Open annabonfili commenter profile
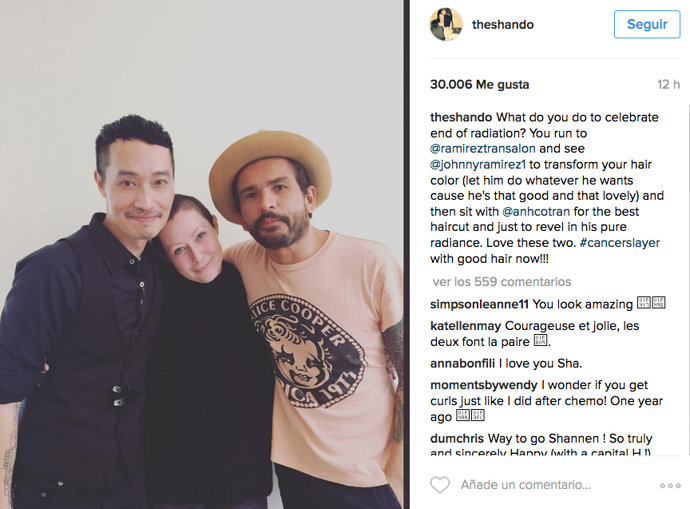 (462, 363)
